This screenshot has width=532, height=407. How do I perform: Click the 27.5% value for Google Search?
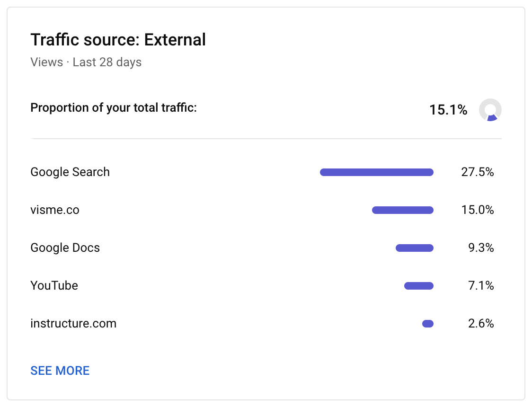[x=478, y=172]
